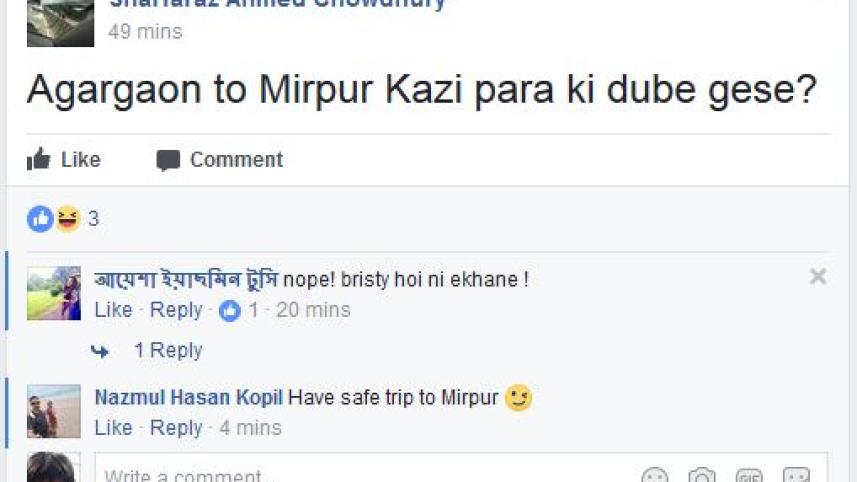The height and width of the screenshot is (482, 857).
Task: Open the post reactions count list
Action: coord(93,219)
